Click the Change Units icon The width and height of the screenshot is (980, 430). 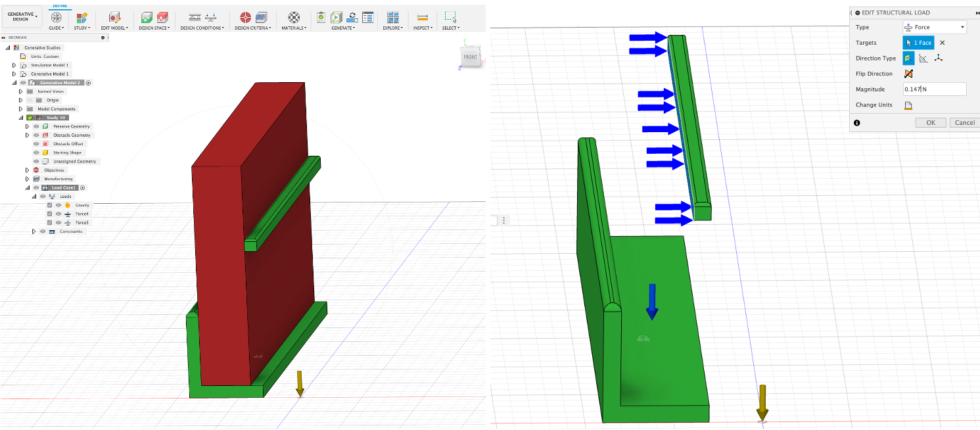point(908,105)
